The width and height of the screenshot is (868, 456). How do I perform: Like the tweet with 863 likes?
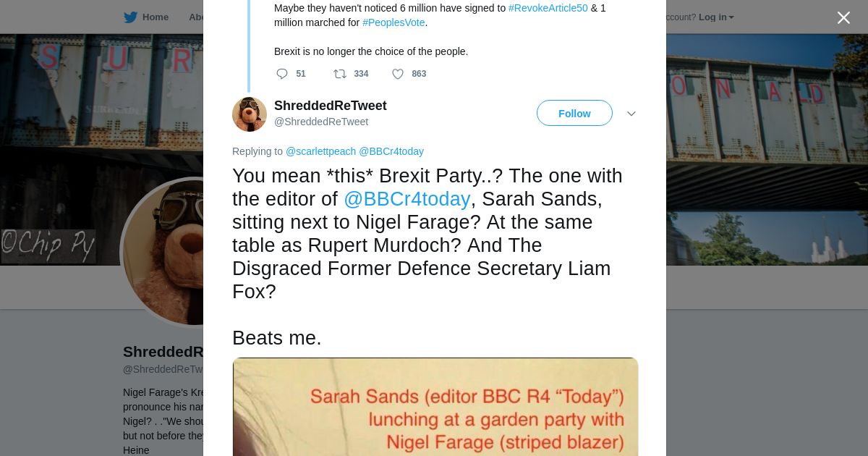(x=398, y=74)
